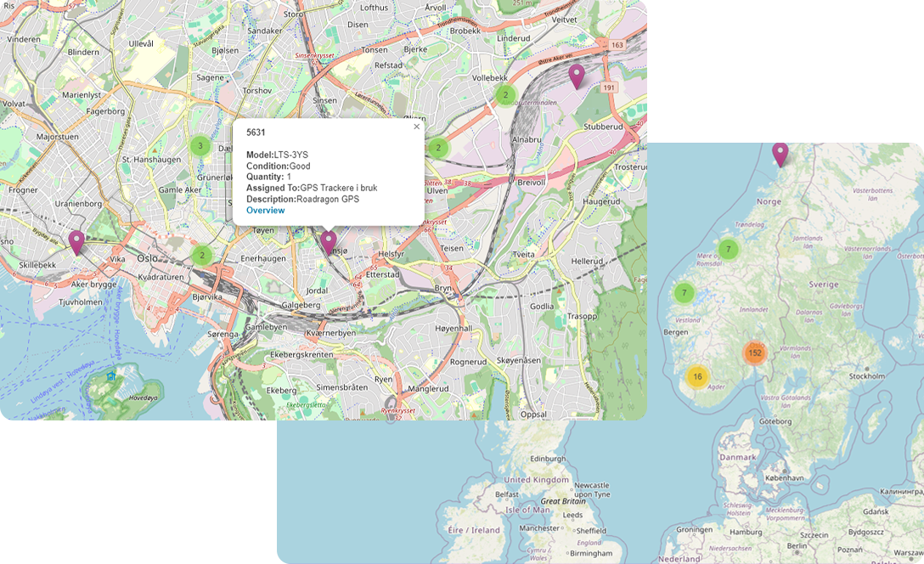Viewport: 924px width, 564px height.
Task: Expand the 7 cluster near Møre og Romsdal
Action: (728, 249)
